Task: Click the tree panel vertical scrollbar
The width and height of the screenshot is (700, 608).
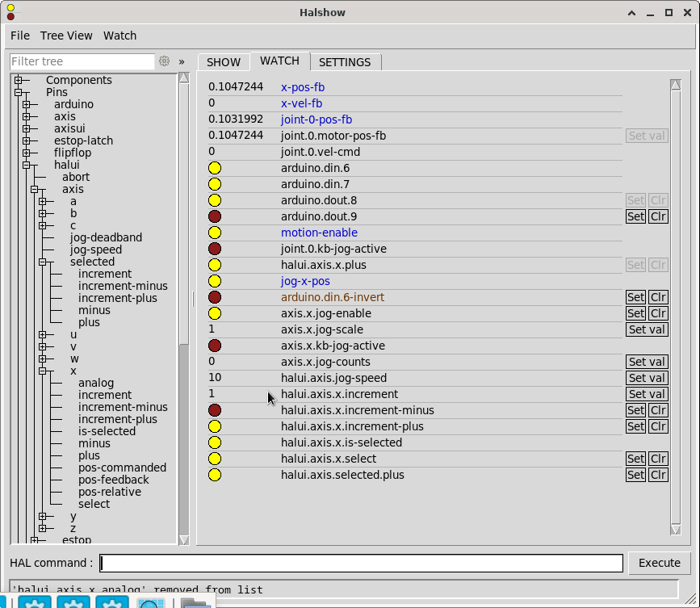Action: (184, 213)
